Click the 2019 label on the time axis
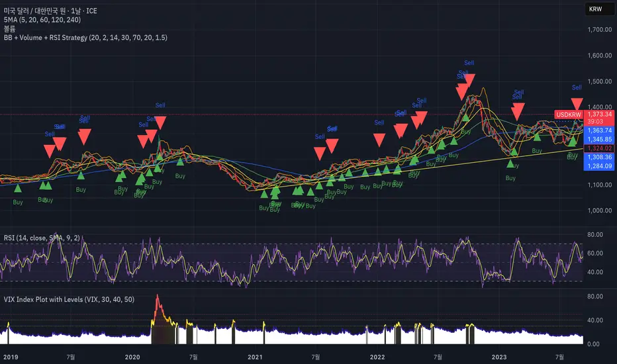Image resolution: width=617 pixels, height=364 pixels. (11, 357)
